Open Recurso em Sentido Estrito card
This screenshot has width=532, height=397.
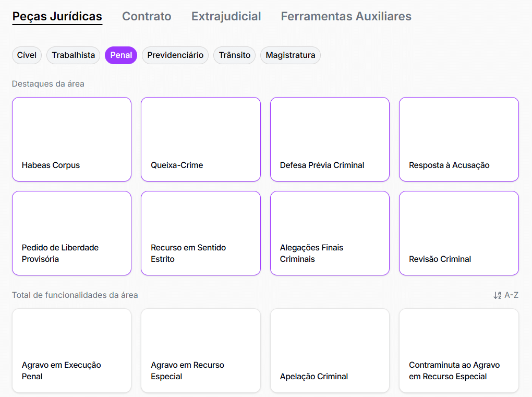coord(200,233)
